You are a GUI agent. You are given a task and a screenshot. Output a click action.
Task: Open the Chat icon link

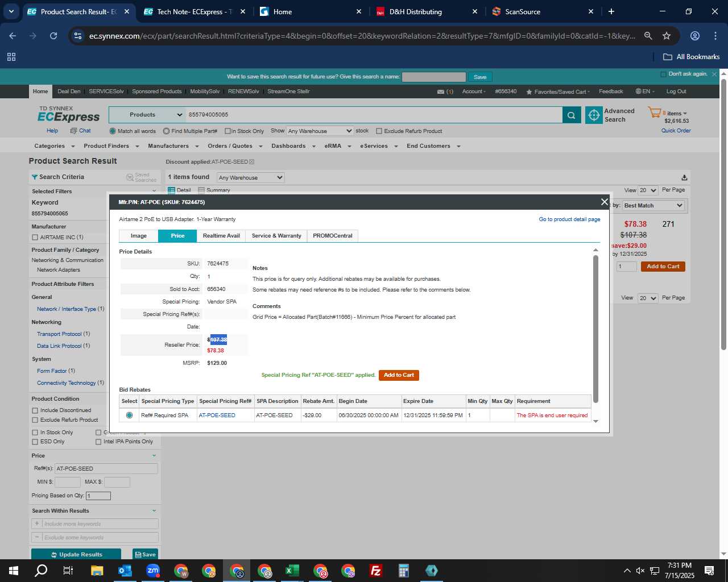click(80, 131)
